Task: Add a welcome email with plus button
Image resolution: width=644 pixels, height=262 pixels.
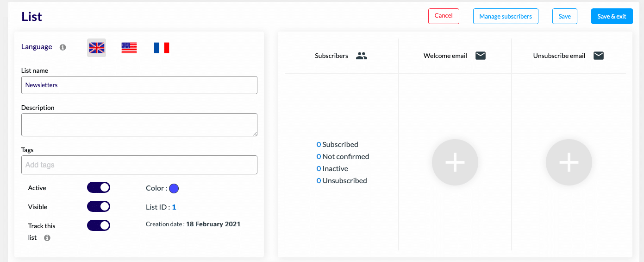Action: pos(455,162)
